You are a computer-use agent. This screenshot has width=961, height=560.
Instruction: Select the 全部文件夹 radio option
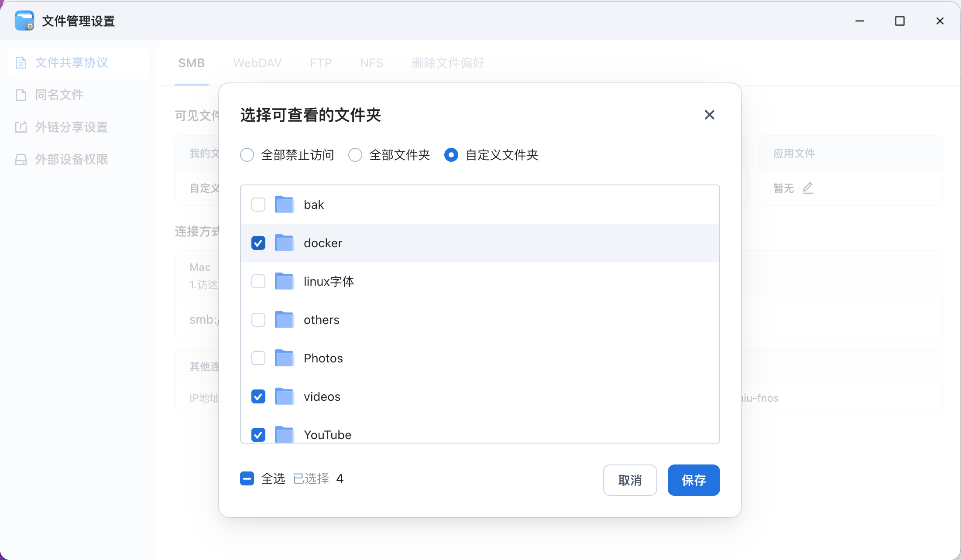tap(355, 155)
